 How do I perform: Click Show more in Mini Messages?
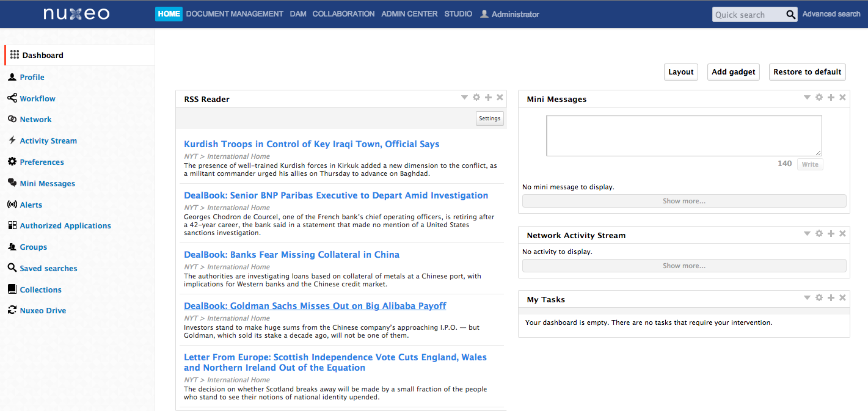click(x=684, y=201)
